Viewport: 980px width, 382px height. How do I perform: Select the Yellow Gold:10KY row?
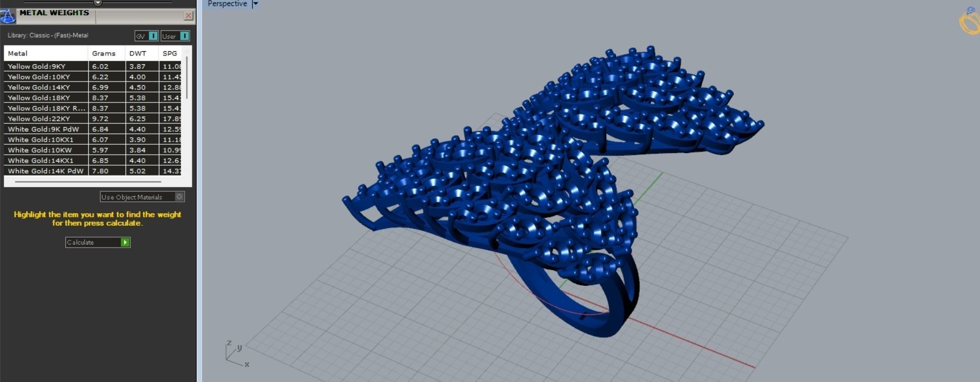[x=93, y=77]
